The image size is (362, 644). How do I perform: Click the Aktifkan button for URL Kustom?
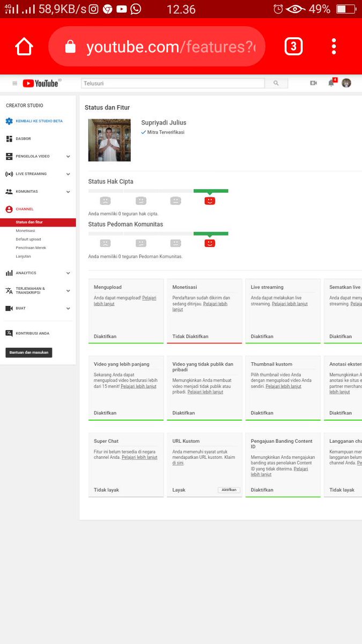[229, 490]
